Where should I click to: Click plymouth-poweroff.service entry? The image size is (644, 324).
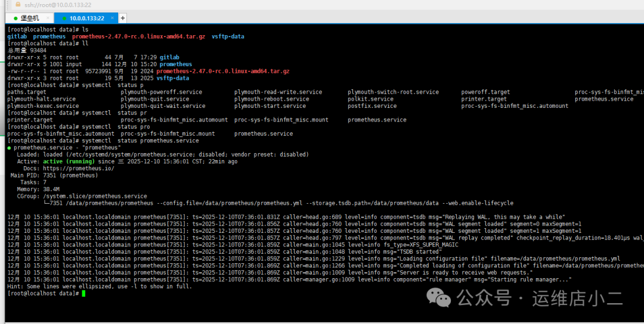point(162,92)
